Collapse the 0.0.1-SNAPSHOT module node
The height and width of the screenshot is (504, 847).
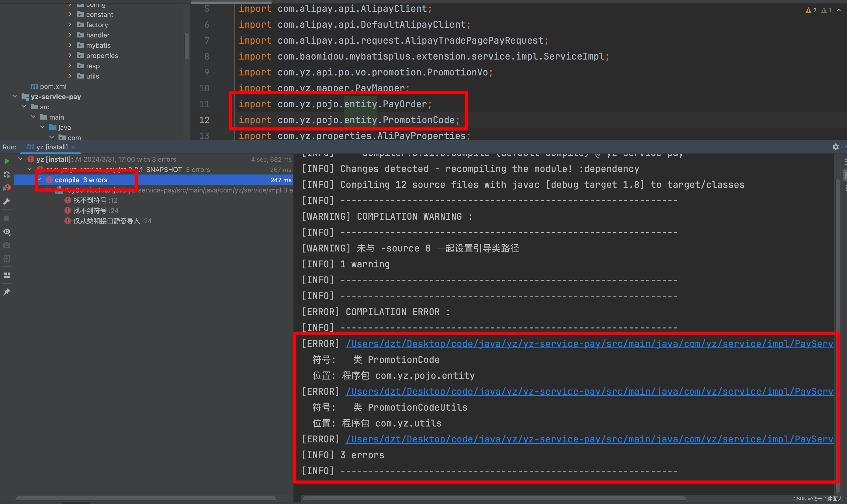pyautogui.click(x=30, y=169)
